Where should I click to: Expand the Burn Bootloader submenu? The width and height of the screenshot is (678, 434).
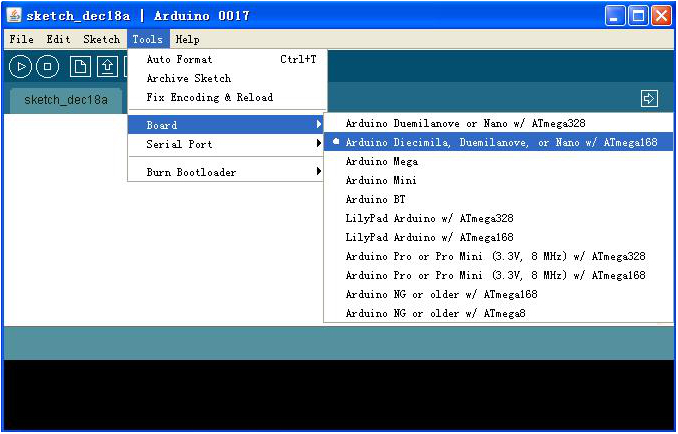coord(227,172)
